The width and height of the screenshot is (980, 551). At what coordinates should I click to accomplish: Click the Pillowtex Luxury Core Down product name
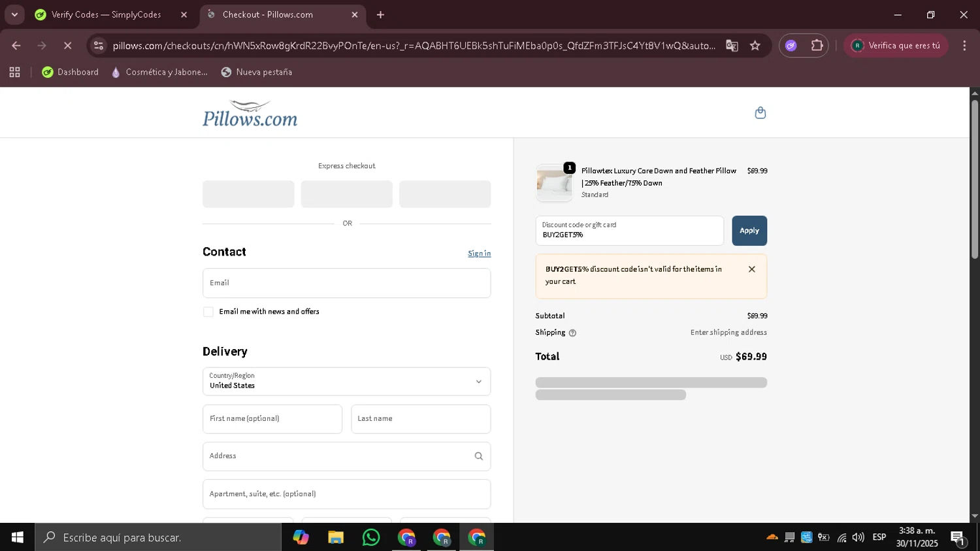pyautogui.click(x=659, y=177)
